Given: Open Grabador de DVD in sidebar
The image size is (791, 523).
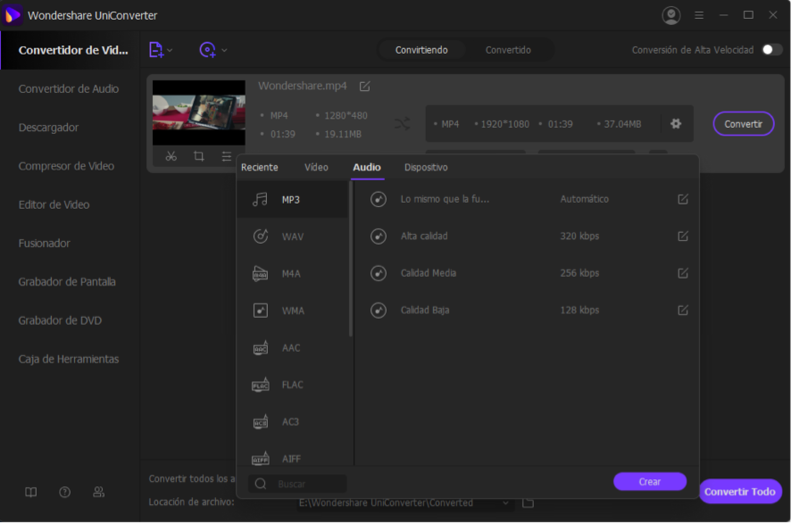Looking at the screenshot, I should pyautogui.click(x=60, y=321).
